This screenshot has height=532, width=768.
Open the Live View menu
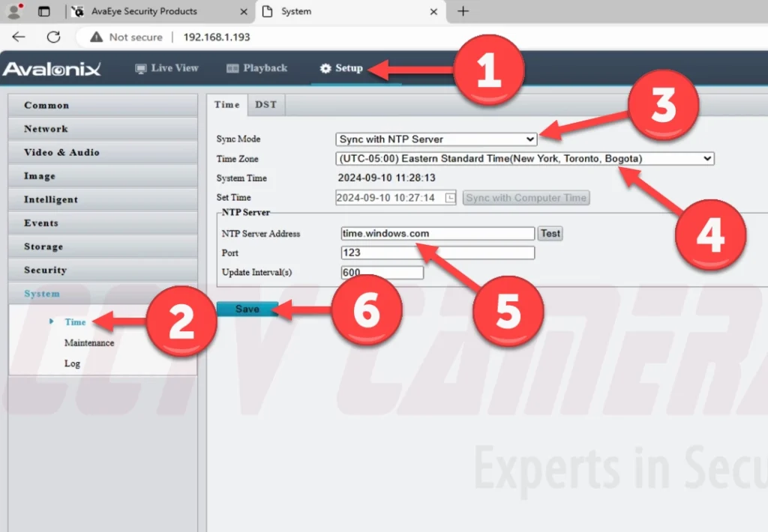166,68
